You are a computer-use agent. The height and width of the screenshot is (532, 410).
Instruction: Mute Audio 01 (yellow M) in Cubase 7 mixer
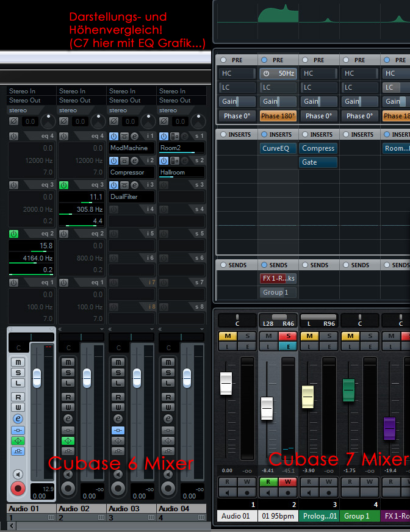coord(228,336)
